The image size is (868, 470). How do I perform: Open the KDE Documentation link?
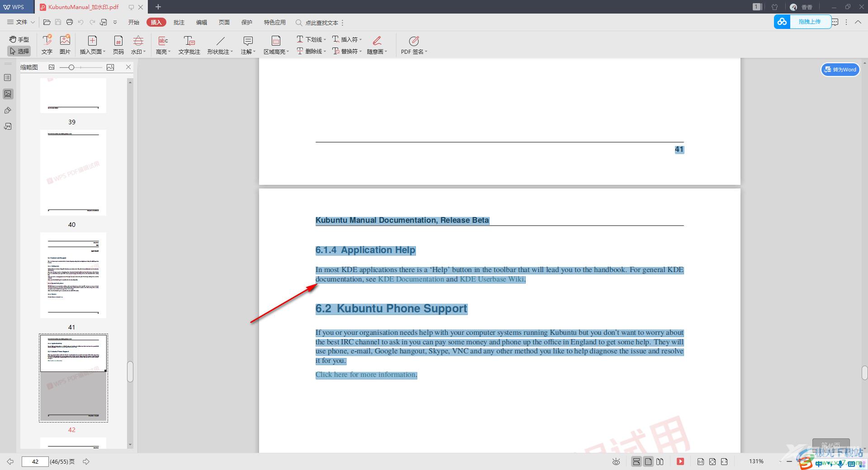tap(411, 279)
